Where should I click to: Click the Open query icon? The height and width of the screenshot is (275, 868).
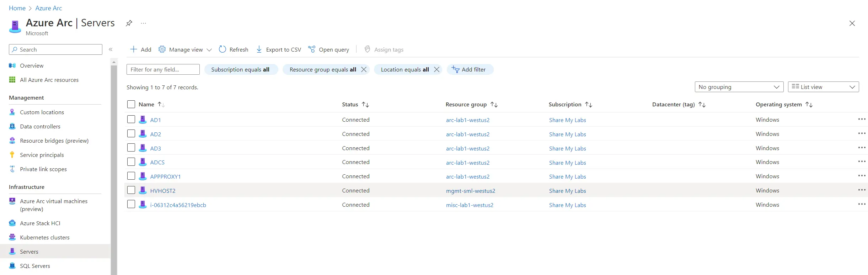point(312,49)
